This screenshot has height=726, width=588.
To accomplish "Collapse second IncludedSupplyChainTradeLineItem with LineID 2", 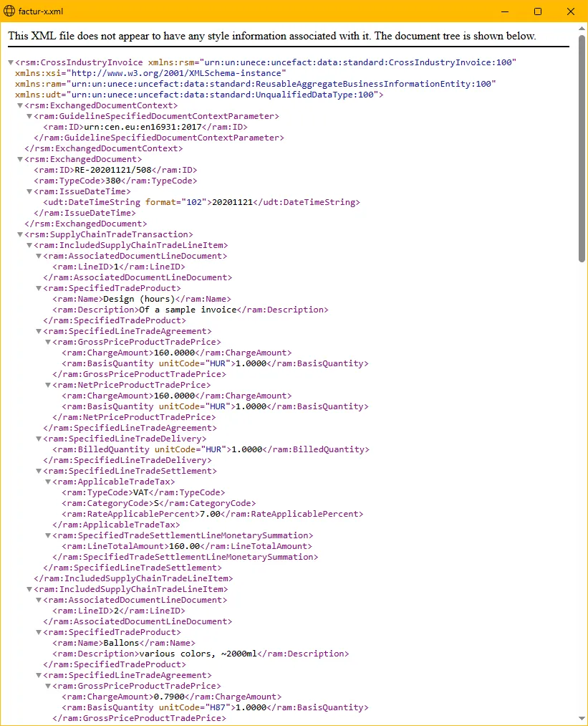I will pos(29,589).
